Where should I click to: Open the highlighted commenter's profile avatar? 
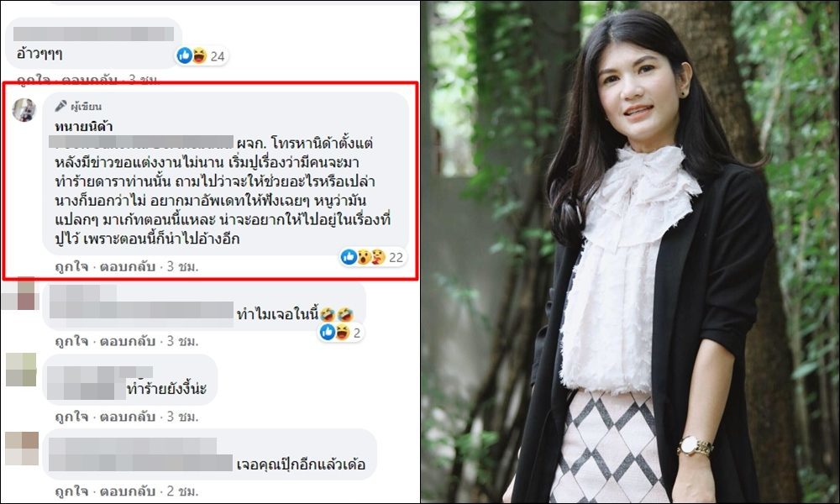24,110
